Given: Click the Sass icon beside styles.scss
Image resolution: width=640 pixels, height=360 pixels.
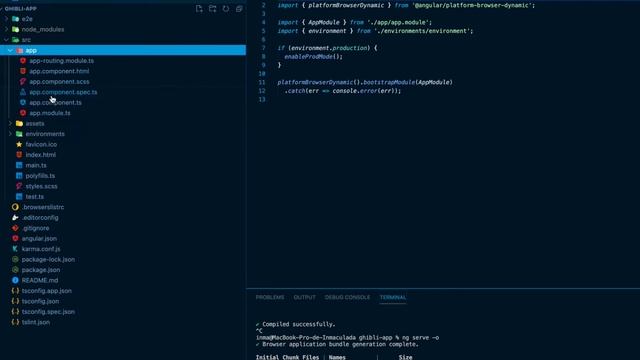Looking at the screenshot, I should coord(19,186).
